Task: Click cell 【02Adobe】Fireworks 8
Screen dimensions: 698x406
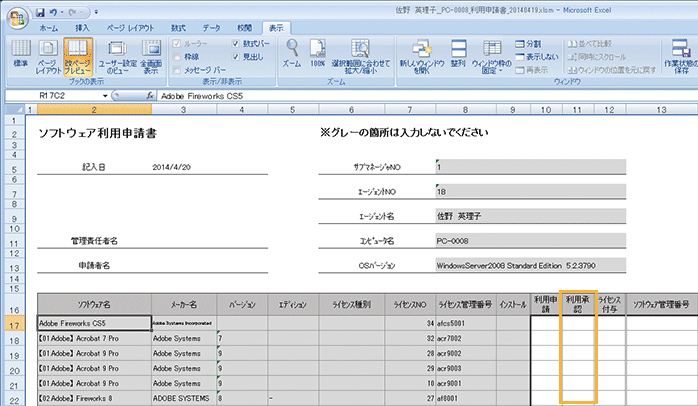Action: (x=94, y=398)
